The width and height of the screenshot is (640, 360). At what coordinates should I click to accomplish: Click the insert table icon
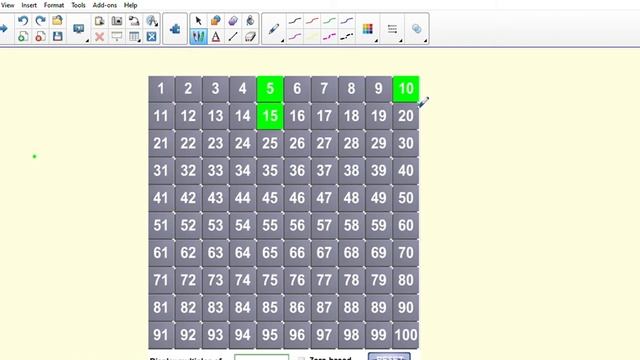click(x=134, y=37)
